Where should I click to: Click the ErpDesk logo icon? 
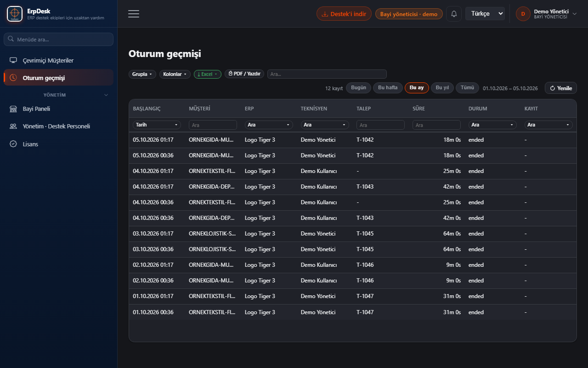(x=15, y=14)
